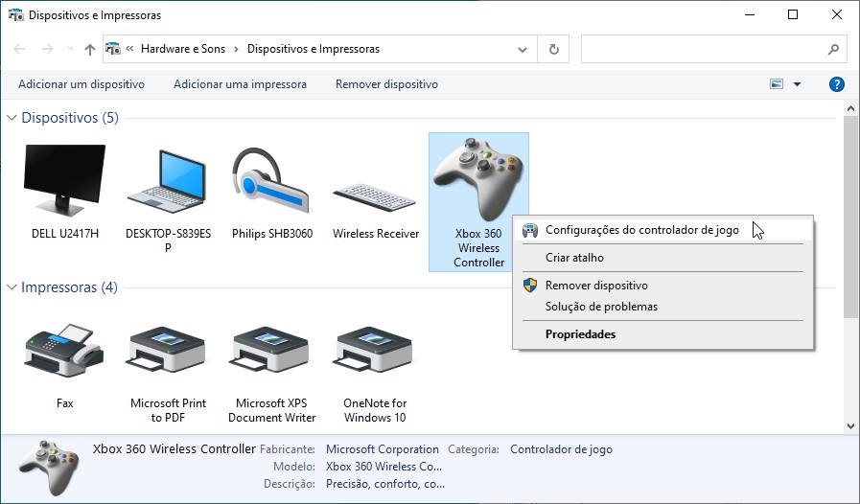Click the refresh icon in address bar

point(554,50)
